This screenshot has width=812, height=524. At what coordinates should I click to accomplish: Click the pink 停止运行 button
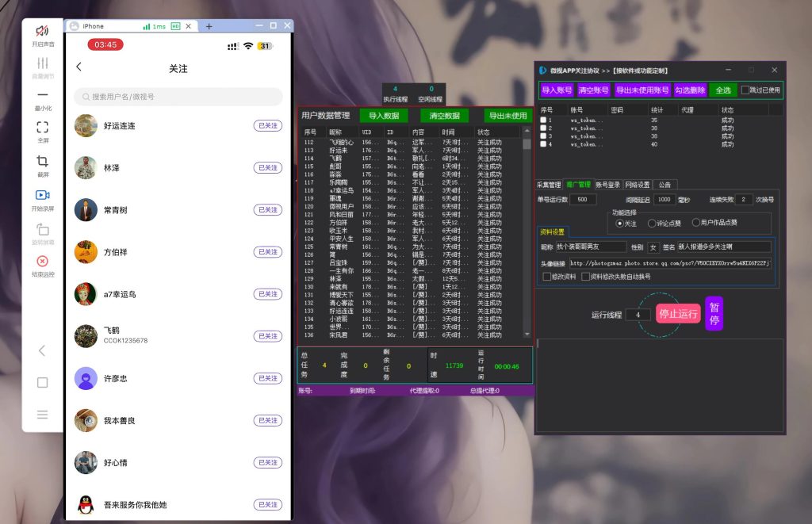[x=678, y=314]
